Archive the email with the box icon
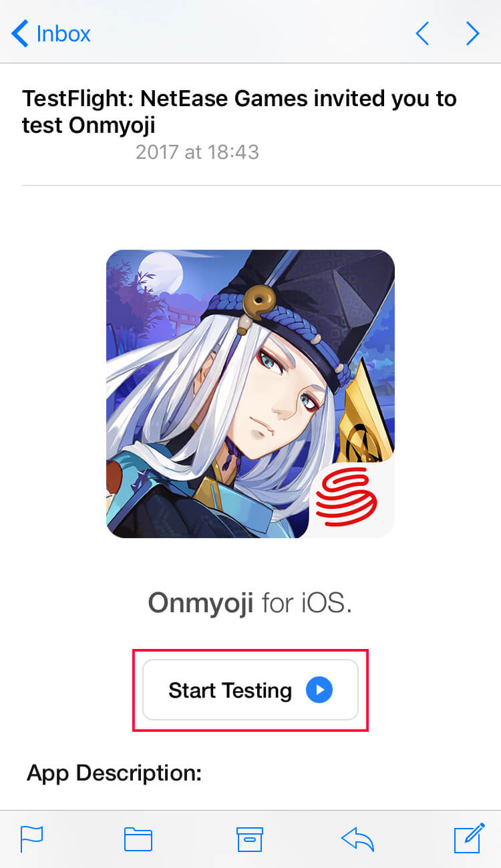 coord(250,839)
